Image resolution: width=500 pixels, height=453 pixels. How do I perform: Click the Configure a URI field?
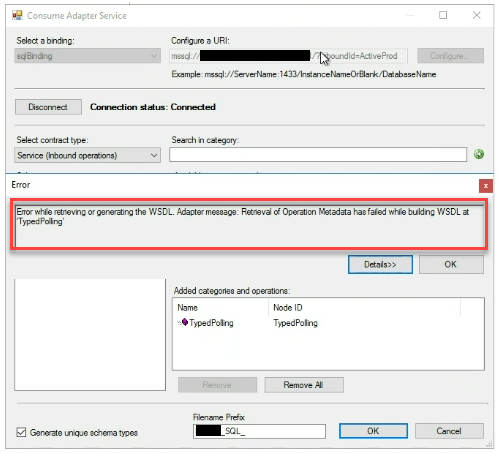click(289, 56)
